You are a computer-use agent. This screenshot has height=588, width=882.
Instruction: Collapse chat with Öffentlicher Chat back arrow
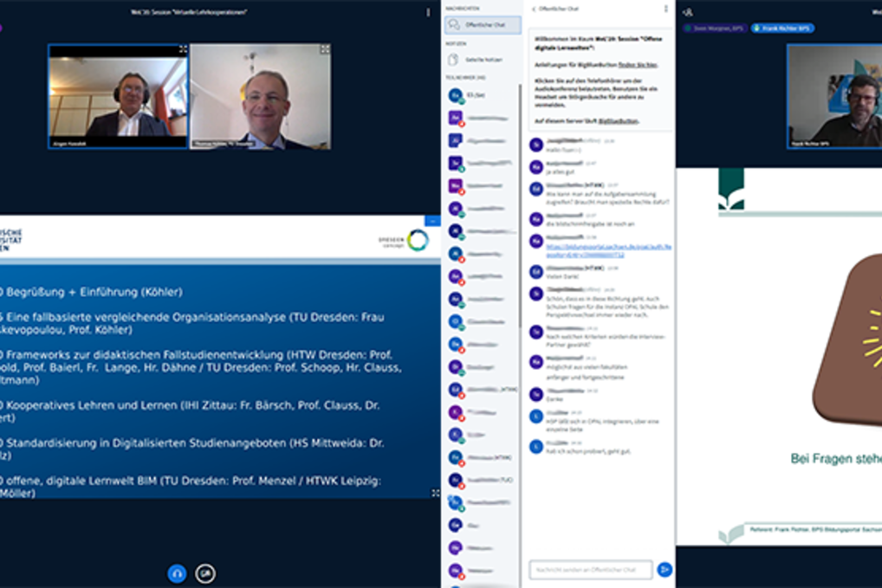pyautogui.click(x=534, y=9)
